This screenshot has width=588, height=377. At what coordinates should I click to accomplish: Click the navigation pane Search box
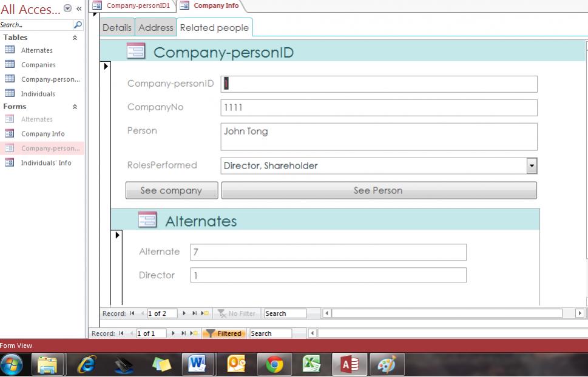[36, 25]
